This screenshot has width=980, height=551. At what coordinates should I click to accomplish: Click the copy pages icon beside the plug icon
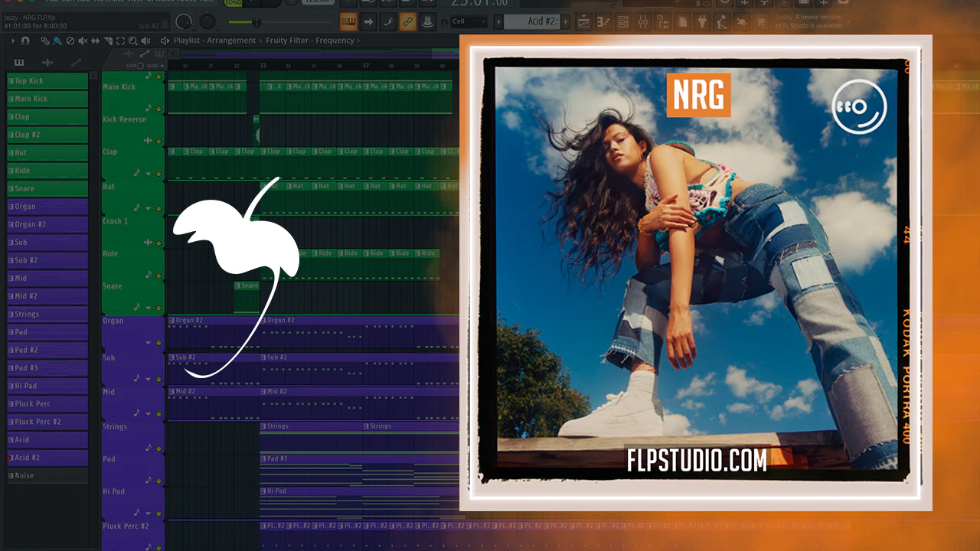click(681, 22)
